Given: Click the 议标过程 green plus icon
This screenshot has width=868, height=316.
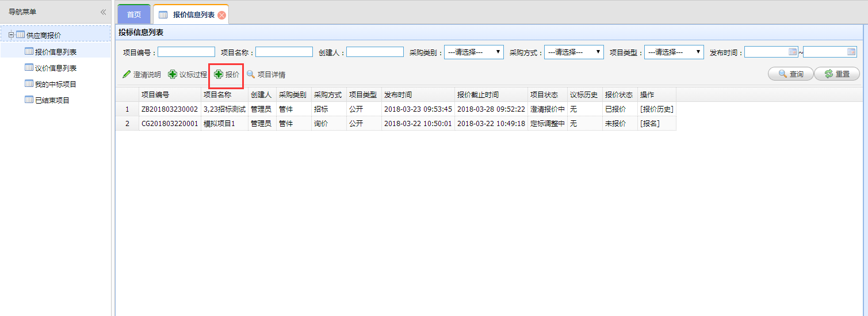Looking at the screenshot, I should pyautogui.click(x=173, y=74).
